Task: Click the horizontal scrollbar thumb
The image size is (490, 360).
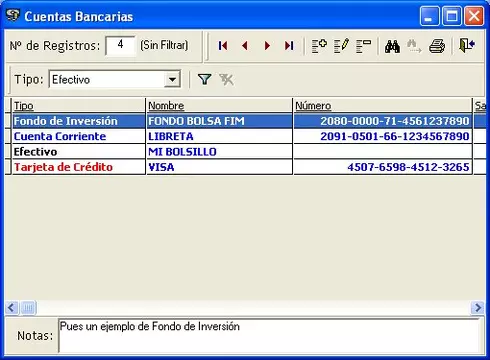Action: (x=28, y=307)
